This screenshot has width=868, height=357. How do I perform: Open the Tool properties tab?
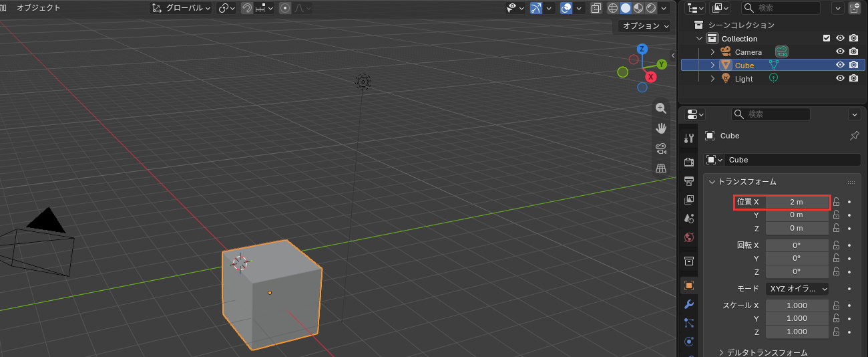tap(689, 138)
